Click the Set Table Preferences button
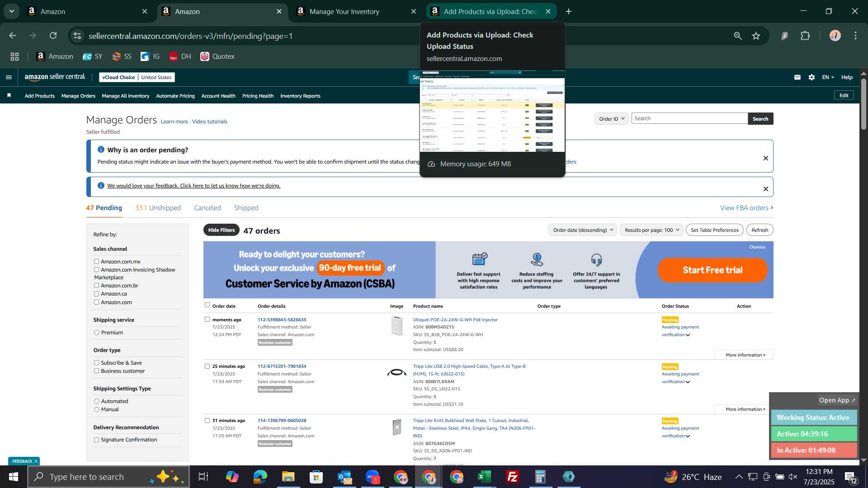 click(x=714, y=230)
